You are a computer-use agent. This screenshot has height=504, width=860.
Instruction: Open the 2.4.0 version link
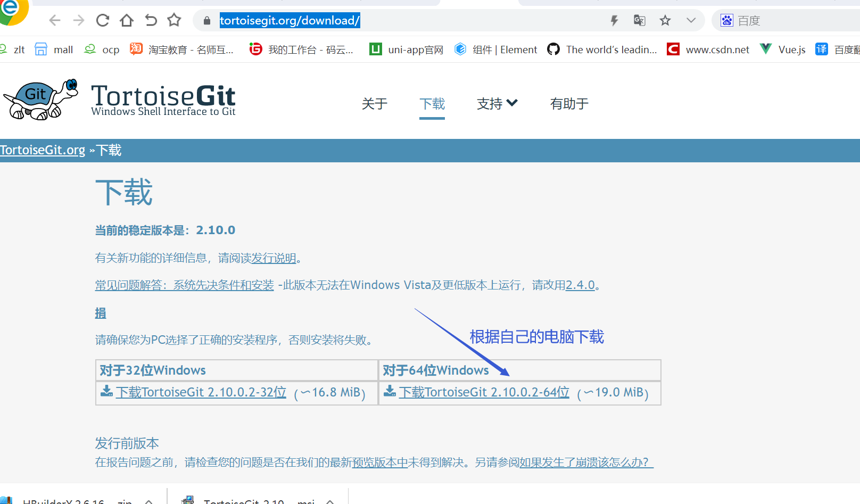click(x=580, y=285)
